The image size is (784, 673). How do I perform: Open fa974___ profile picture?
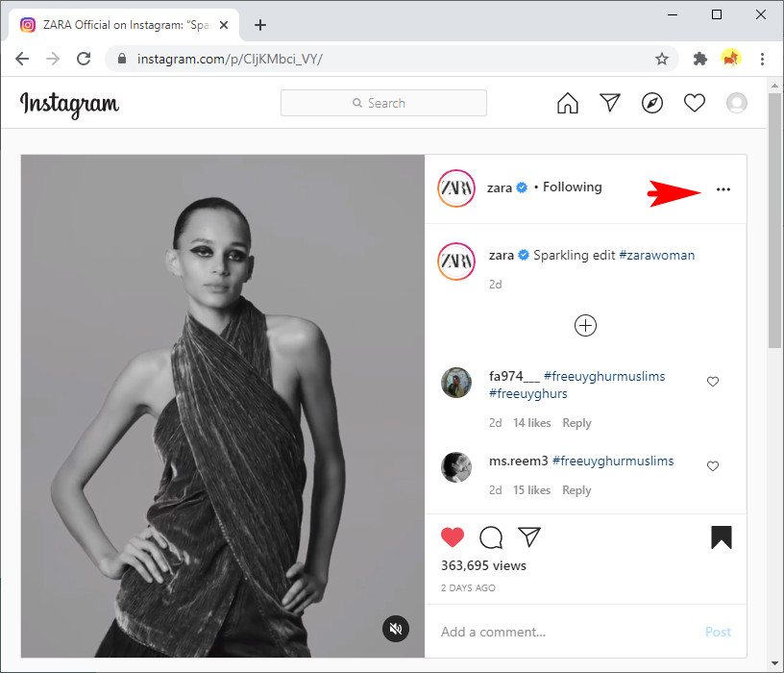point(456,383)
